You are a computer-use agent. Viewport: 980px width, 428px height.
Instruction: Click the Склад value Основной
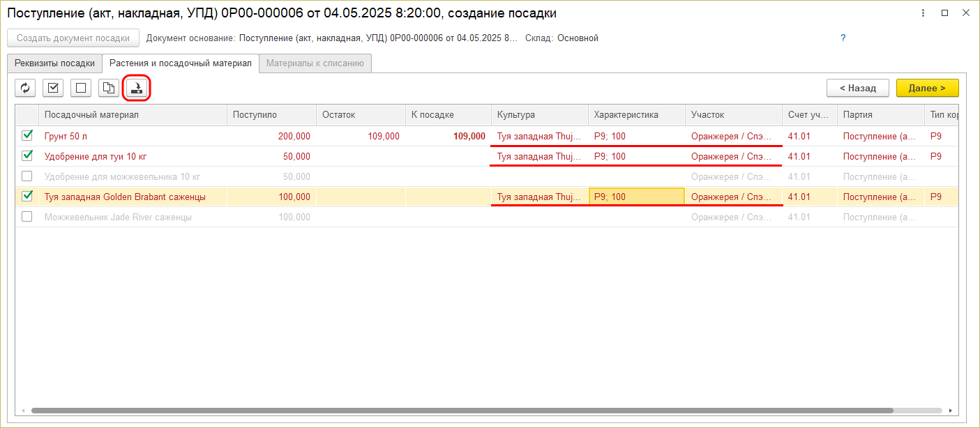(578, 38)
